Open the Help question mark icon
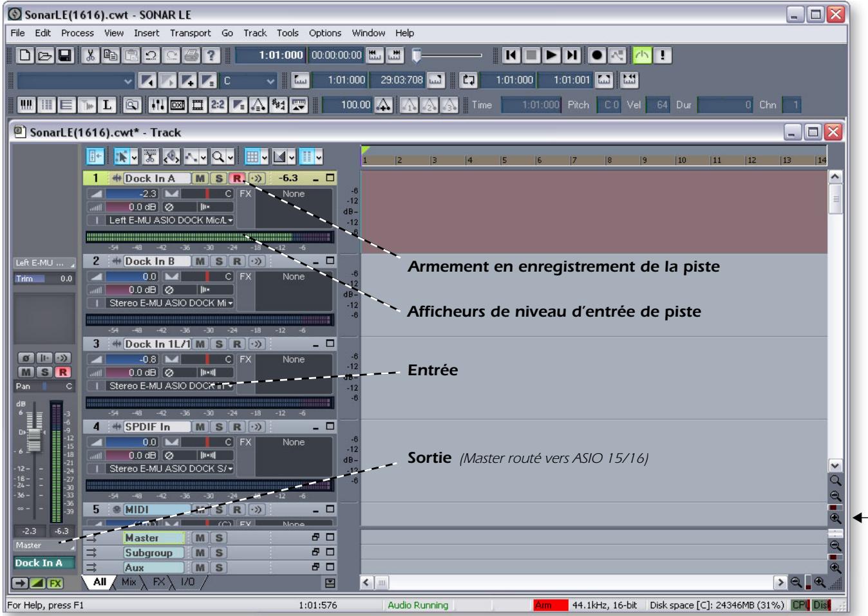The image size is (868, 616). 211,55
